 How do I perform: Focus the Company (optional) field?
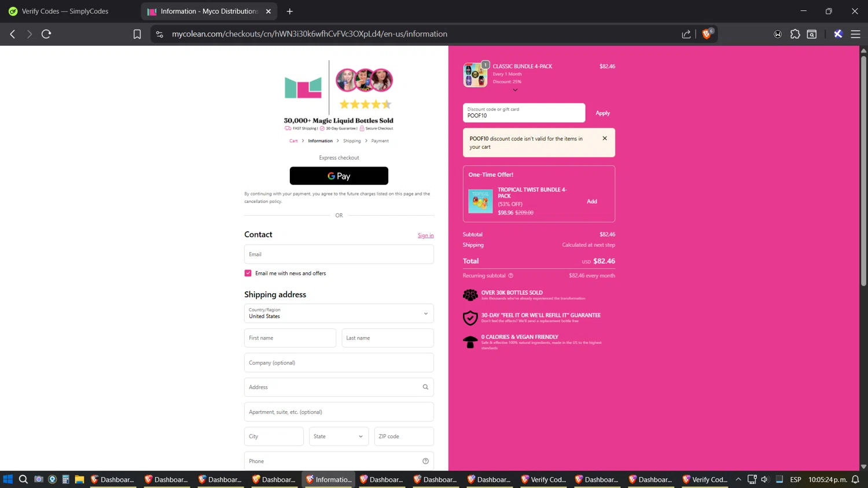pyautogui.click(x=339, y=363)
